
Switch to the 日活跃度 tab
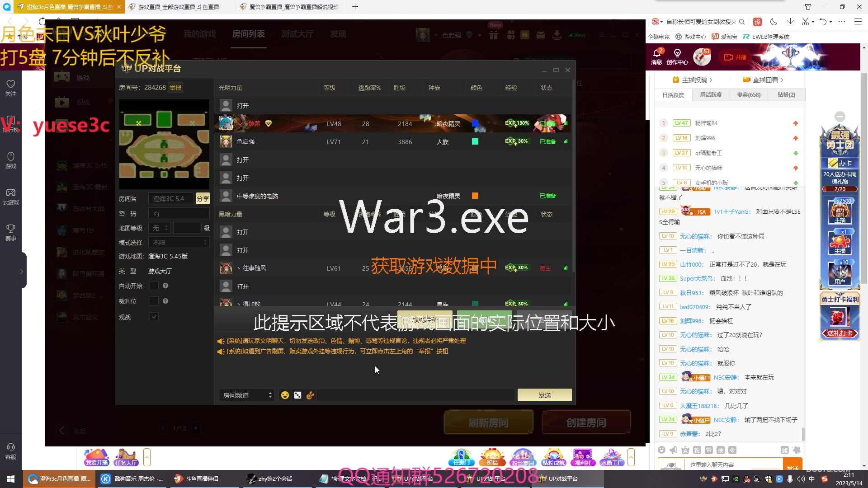coord(673,95)
